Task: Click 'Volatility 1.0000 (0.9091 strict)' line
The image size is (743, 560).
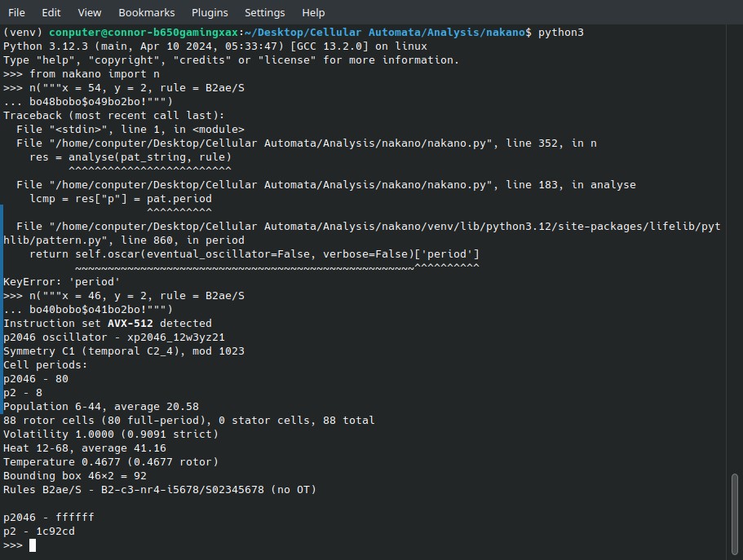Action: [111, 434]
